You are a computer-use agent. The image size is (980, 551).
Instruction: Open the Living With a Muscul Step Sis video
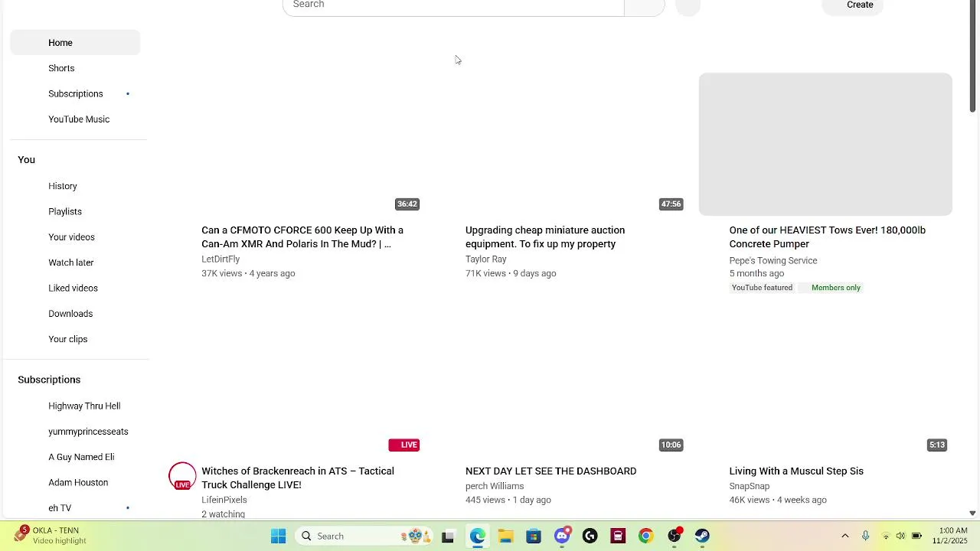pos(796,471)
